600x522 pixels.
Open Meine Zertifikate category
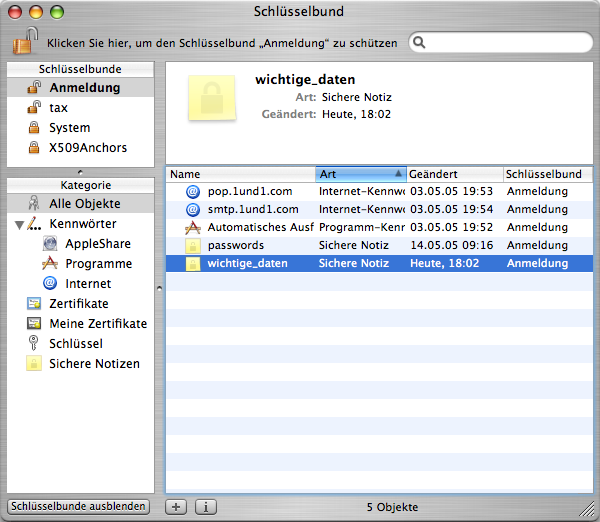point(97,324)
